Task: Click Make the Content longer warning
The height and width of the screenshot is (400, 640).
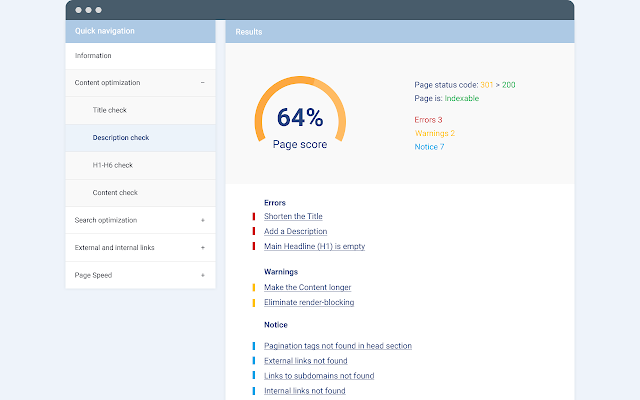Action: (x=307, y=287)
